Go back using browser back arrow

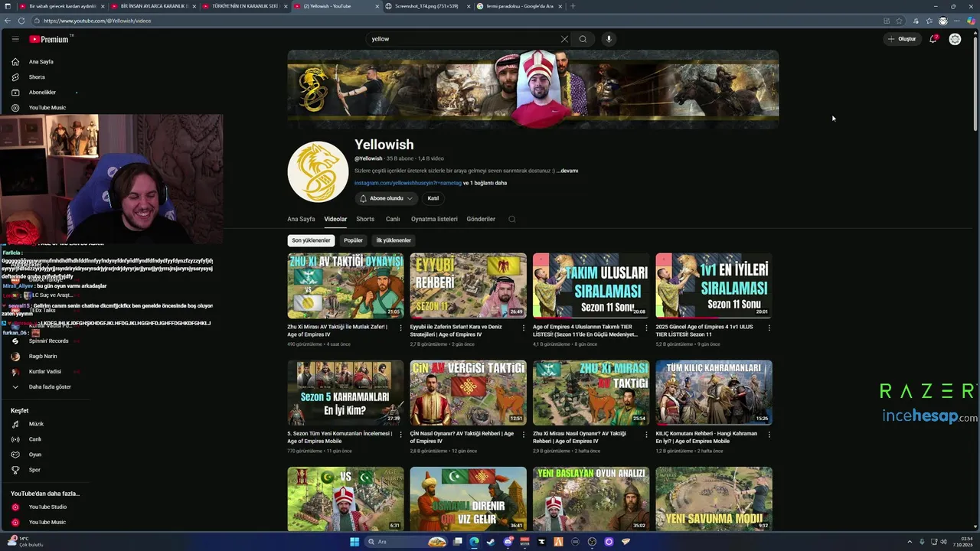[x=8, y=21]
